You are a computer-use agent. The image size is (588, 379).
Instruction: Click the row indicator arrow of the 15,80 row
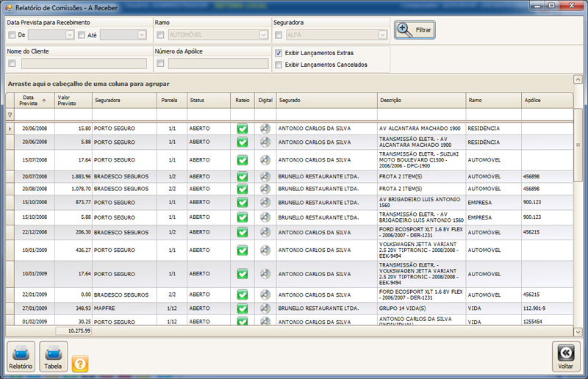pyautogui.click(x=10, y=129)
